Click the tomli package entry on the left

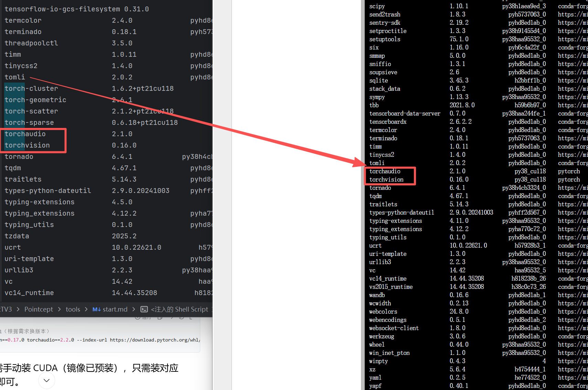[x=14, y=77]
